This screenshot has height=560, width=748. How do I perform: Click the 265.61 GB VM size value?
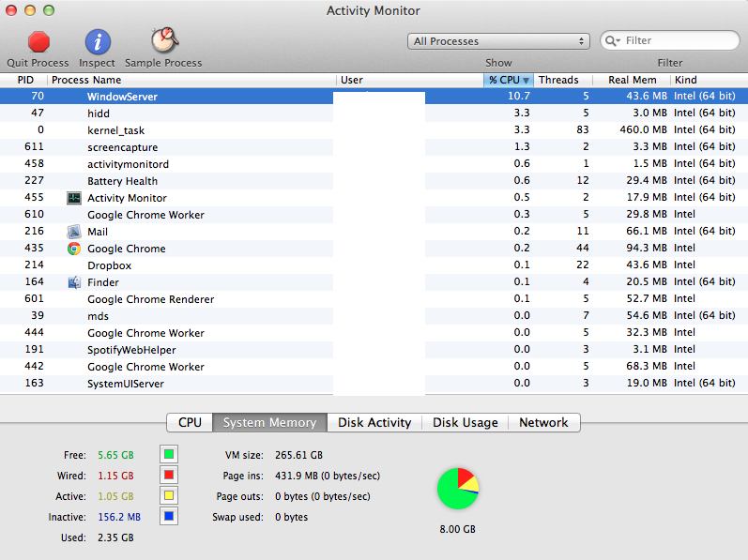click(298, 455)
